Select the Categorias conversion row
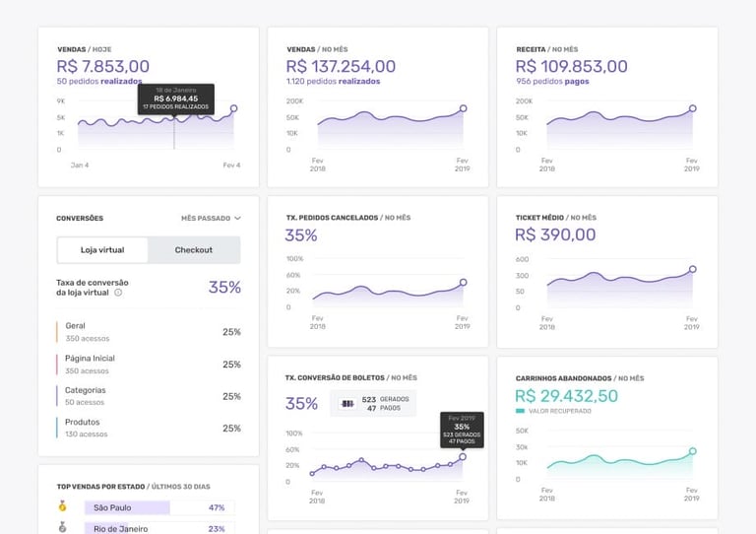Image resolution: width=756 pixels, height=534 pixels. point(149,396)
